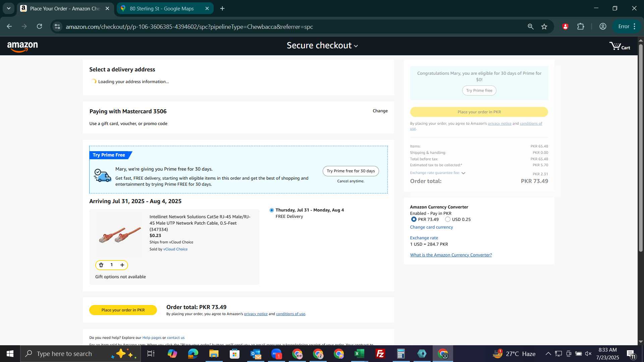Image resolution: width=644 pixels, height=362 pixels.
Task: Select USD 0.25 payment currency
Action: pyautogui.click(x=447, y=220)
